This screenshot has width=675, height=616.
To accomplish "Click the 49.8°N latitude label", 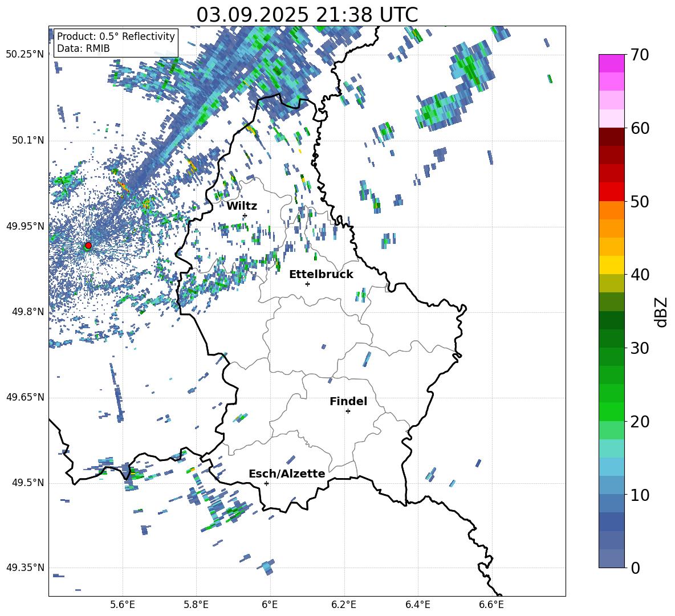I will click(x=28, y=312).
